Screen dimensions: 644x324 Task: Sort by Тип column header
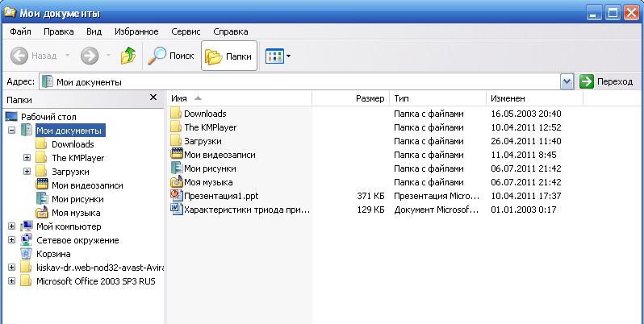438,98
